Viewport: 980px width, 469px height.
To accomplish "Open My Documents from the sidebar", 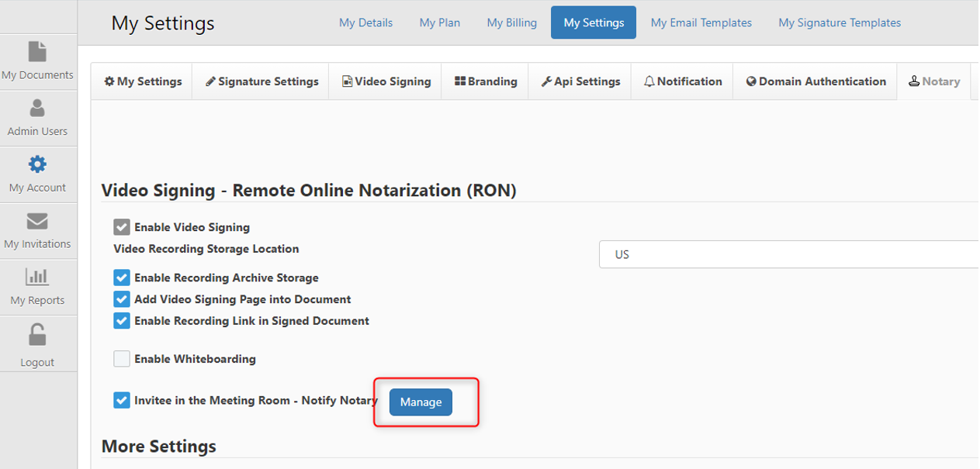I will [37, 61].
